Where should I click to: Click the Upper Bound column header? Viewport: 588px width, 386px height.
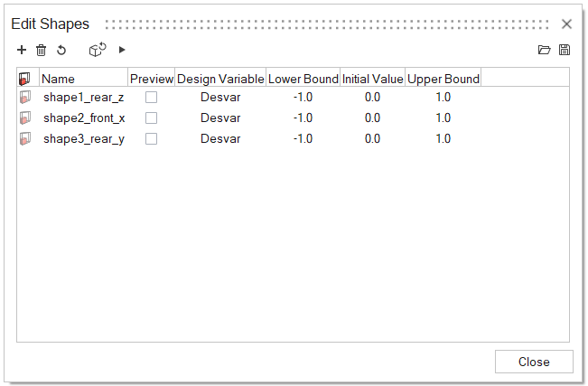click(443, 79)
